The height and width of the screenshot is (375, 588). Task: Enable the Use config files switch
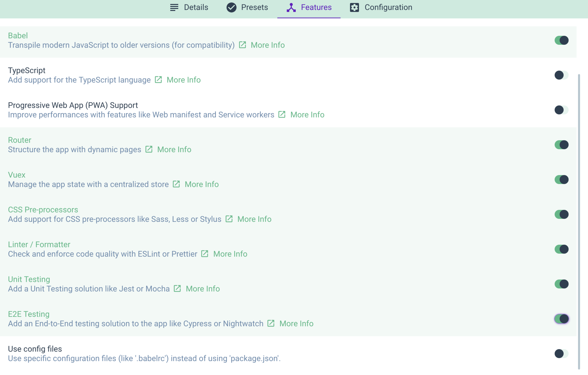[561, 354]
